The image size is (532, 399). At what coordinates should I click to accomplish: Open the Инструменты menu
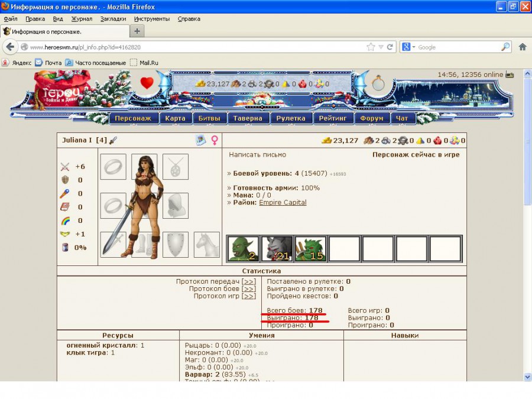[x=152, y=19]
